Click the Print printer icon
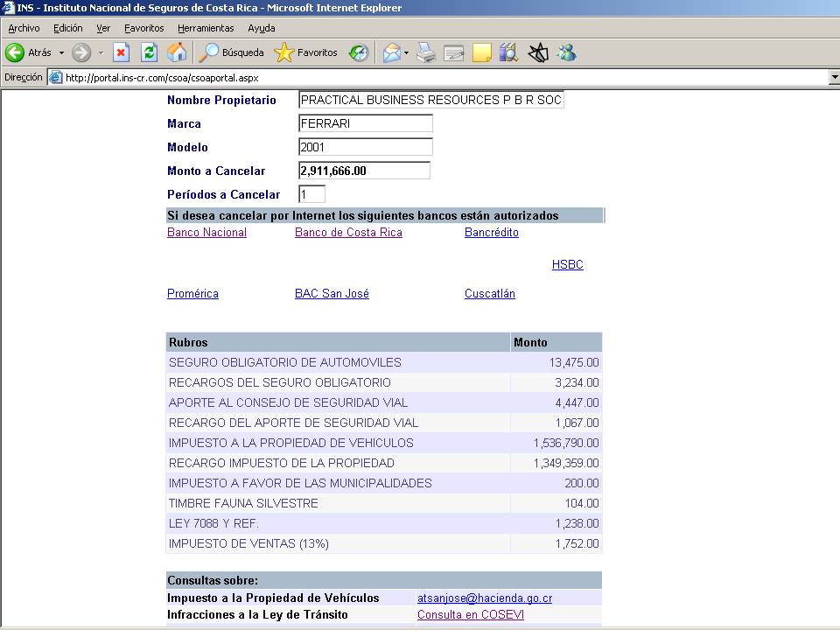Image resolution: width=840 pixels, height=630 pixels. (426, 52)
